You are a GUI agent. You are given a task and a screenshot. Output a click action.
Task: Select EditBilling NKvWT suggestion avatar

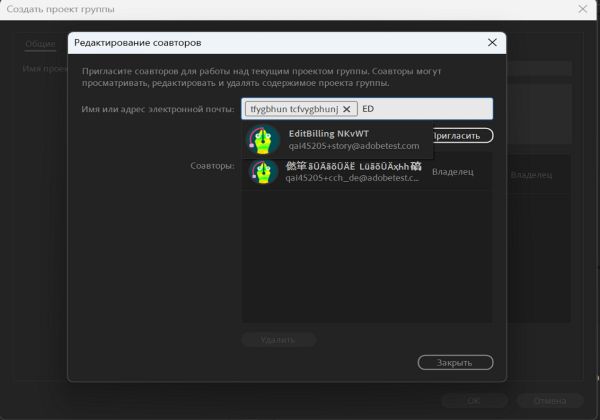263,140
